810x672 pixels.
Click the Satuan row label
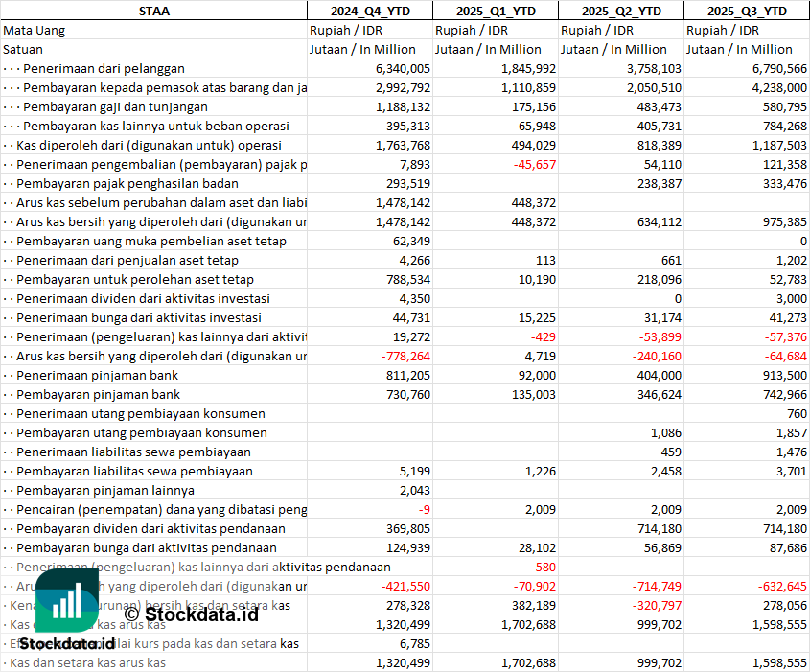coord(23,50)
